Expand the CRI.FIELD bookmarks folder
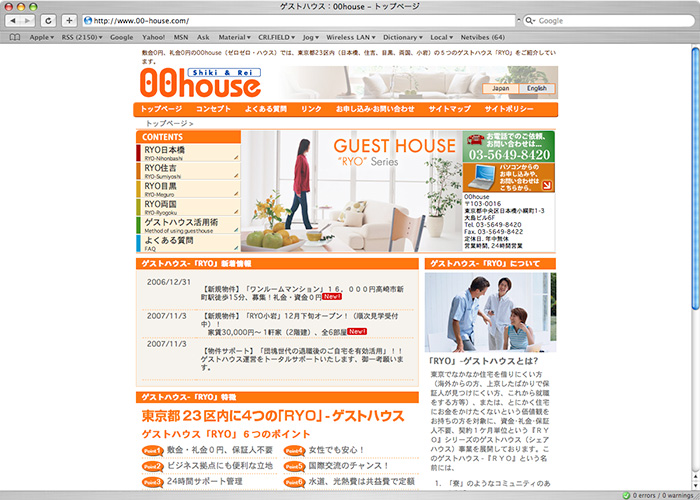The image size is (700, 500). pos(276,38)
